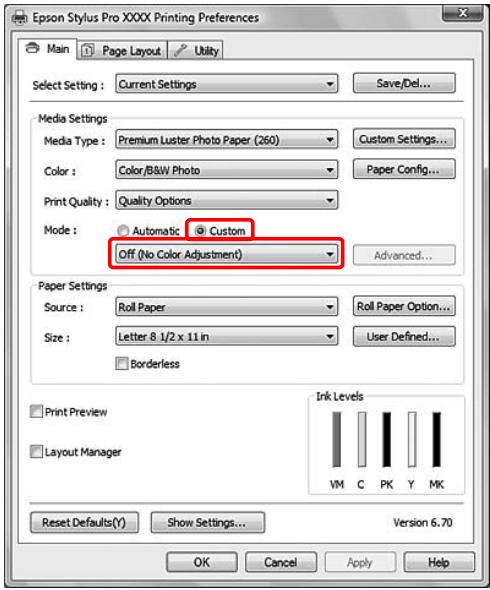Tick the Print Preview checkbox
Screen dimensions: 490x590
pyautogui.click(x=36, y=411)
